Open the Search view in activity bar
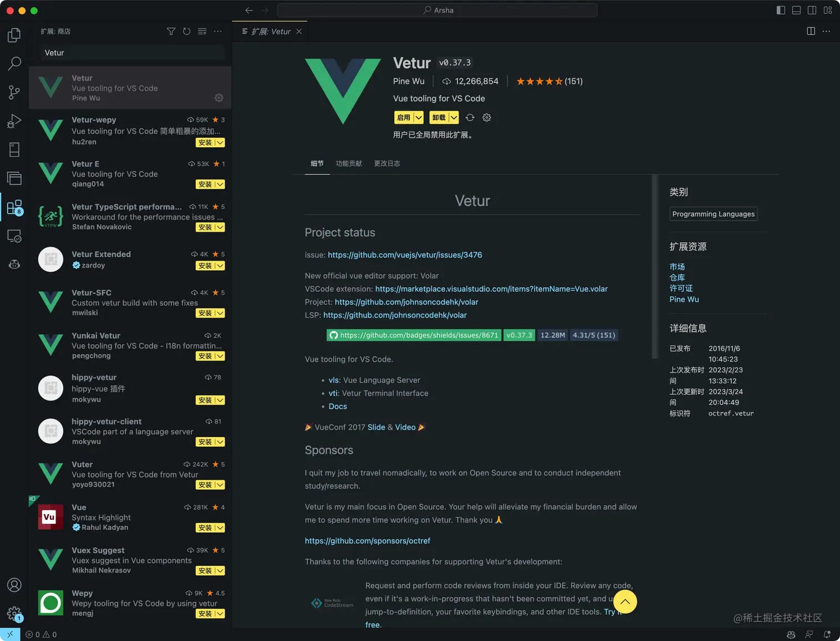Screen dimensions: 840x641 tap(14, 63)
